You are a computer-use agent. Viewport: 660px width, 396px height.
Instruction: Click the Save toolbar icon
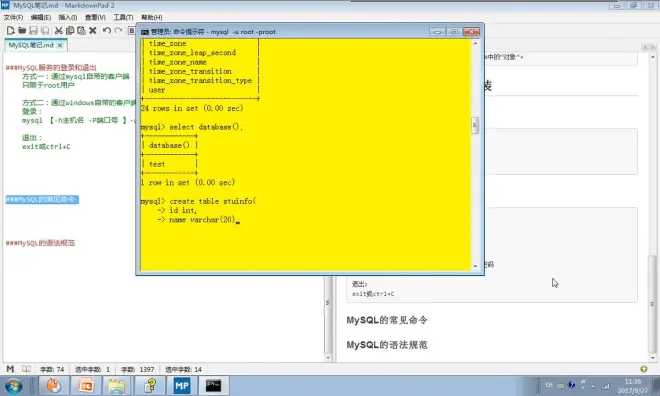click(33, 30)
